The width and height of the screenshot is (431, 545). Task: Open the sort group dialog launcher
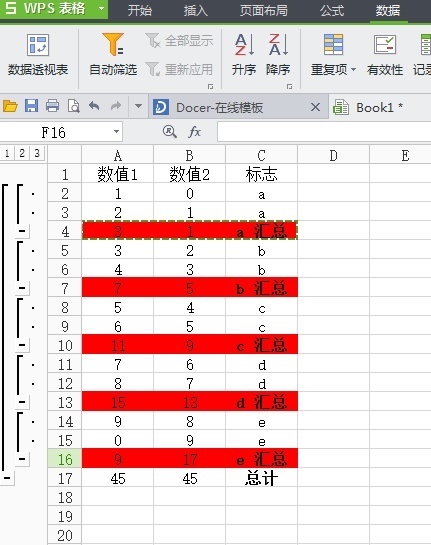point(289,87)
